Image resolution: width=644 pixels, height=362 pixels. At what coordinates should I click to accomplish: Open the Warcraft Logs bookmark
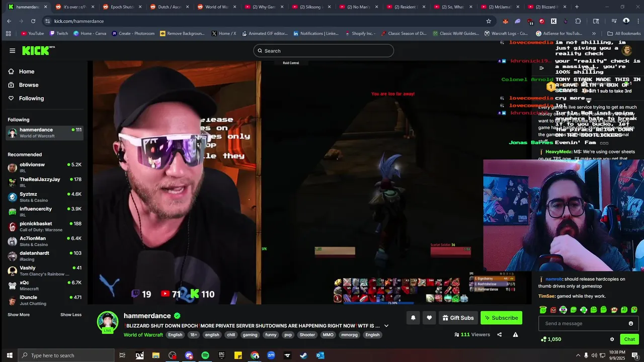click(x=506, y=34)
